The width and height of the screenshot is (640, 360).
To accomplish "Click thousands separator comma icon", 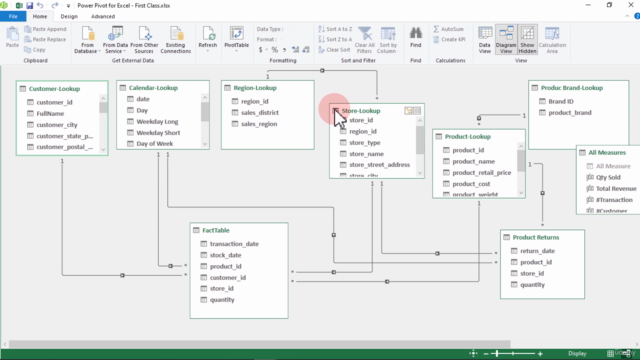I will click(x=284, y=50).
